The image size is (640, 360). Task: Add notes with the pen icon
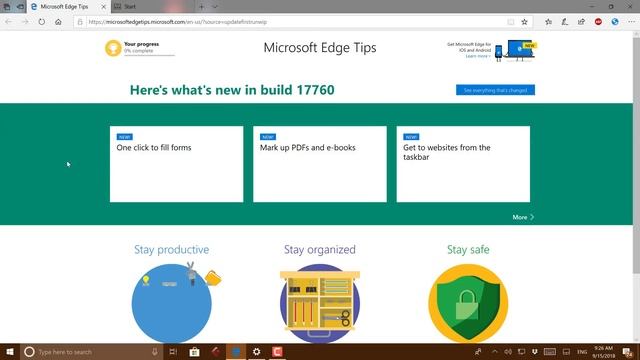coord(565,22)
